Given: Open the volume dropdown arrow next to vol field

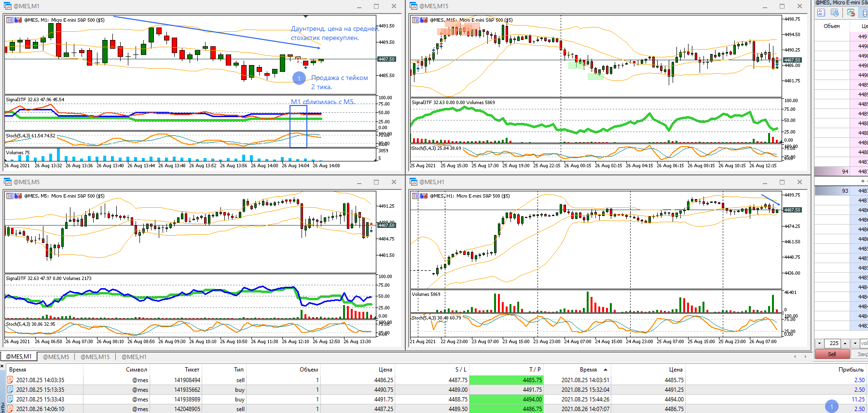Looking at the screenshot, I should pyautogui.click(x=855, y=343).
